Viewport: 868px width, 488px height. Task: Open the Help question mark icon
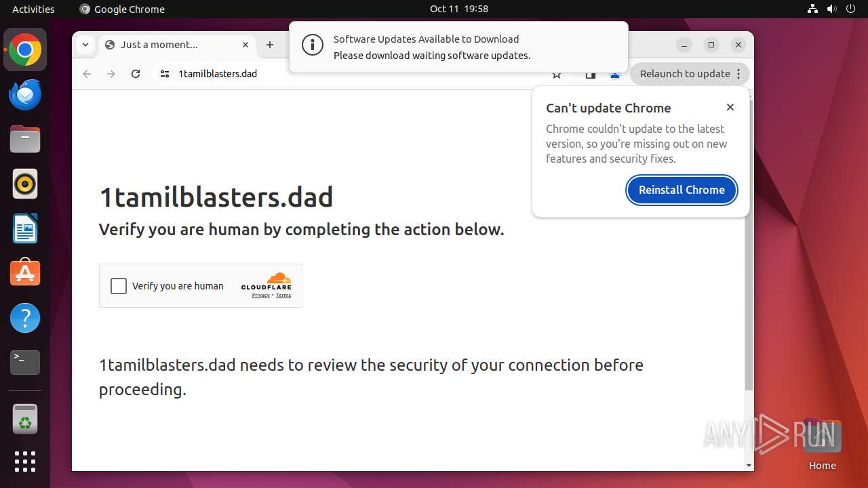(x=25, y=318)
